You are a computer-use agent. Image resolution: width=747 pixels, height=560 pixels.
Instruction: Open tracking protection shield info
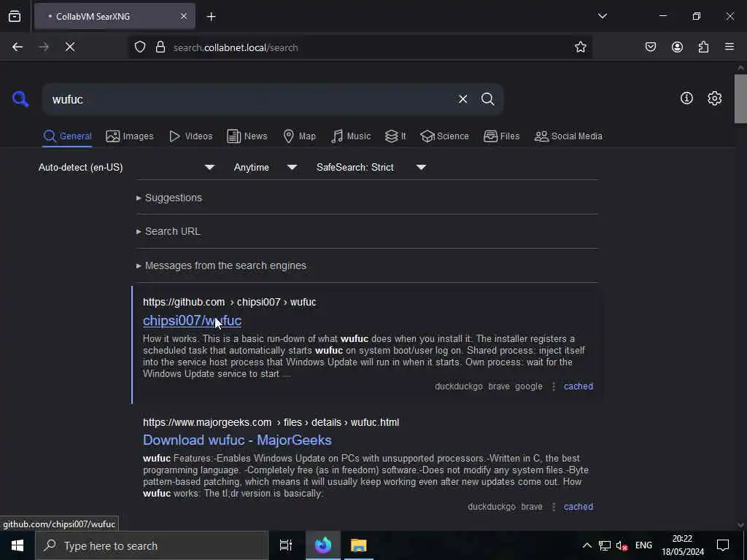pos(139,47)
